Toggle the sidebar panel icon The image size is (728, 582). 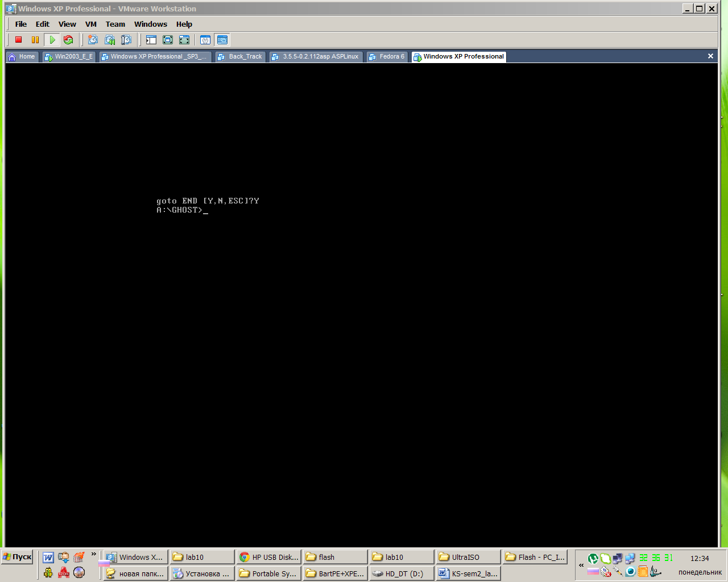coord(151,40)
